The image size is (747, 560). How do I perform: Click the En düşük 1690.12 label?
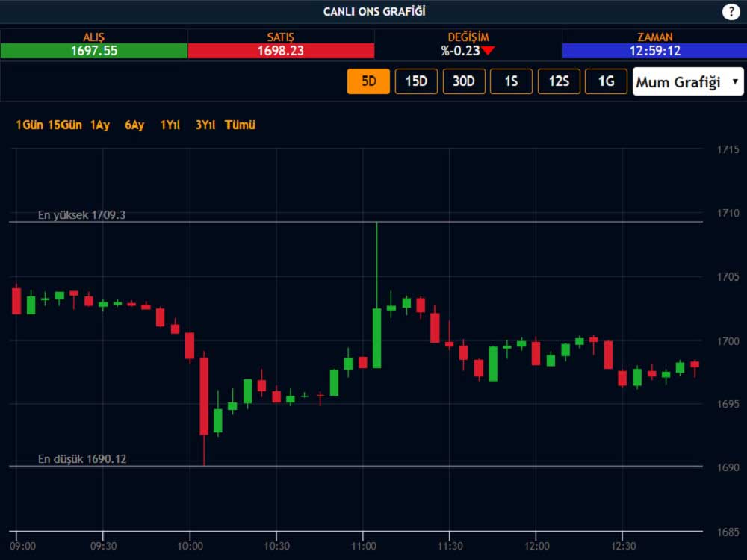pos(82,459)
